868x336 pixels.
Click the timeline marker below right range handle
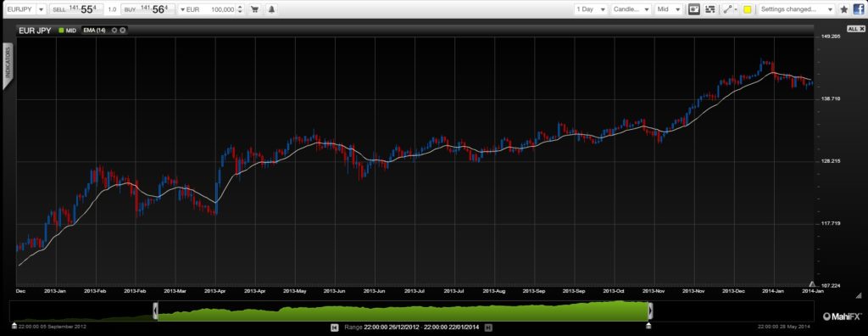click(648, 326)
